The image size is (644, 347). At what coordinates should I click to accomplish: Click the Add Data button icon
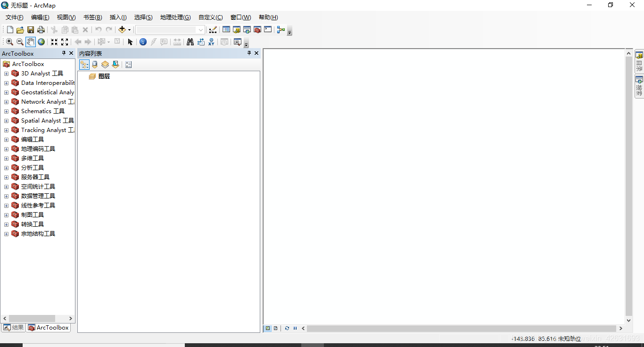[122, 30]
